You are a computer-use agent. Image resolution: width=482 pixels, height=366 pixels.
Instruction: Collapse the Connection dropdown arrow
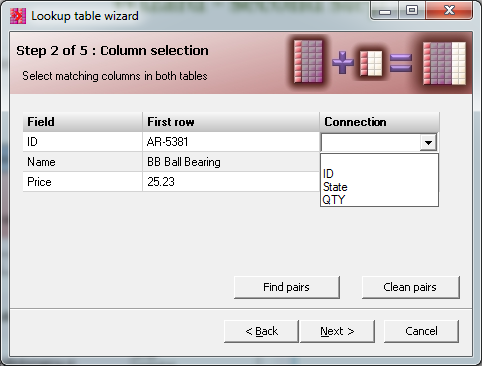tap(428, 143)
